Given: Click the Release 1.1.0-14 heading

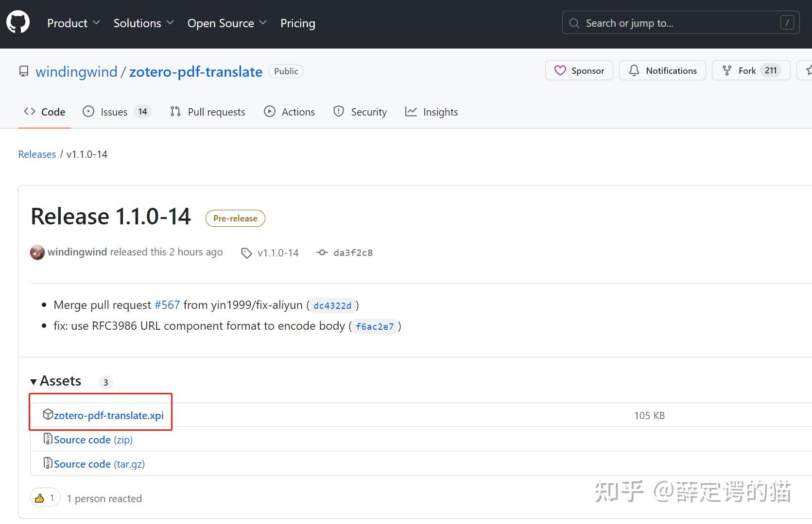Looking at the screenshot, I should [x=111, y=217].
